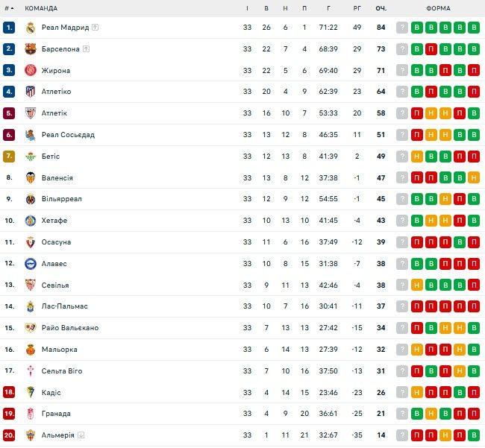Click Реал Мадрид's gray question mark form badge
The height and width of the screenshot is (448, 485).
pyautogui.click(x=403, y=28)
